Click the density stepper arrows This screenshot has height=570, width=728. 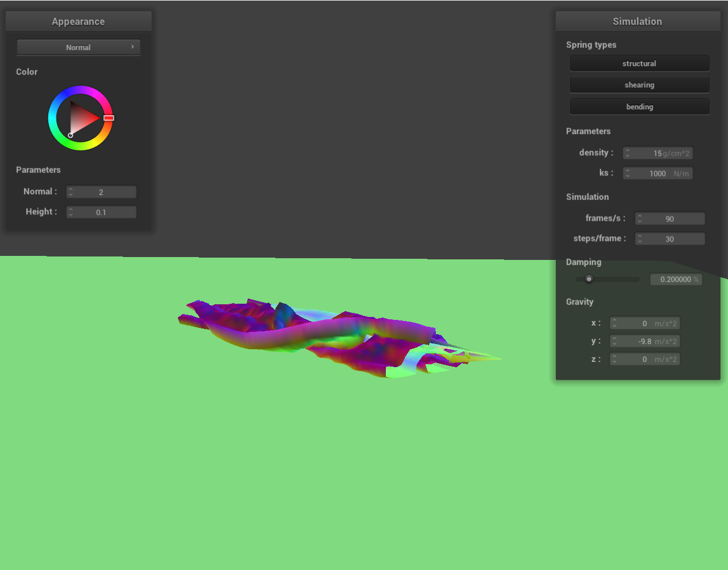coord(628,153)
